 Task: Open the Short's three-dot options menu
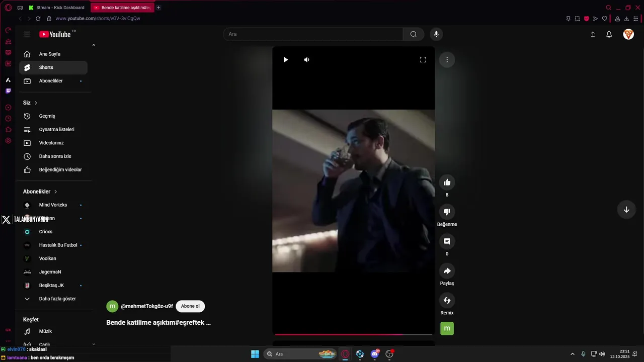[x=447, y=60]
